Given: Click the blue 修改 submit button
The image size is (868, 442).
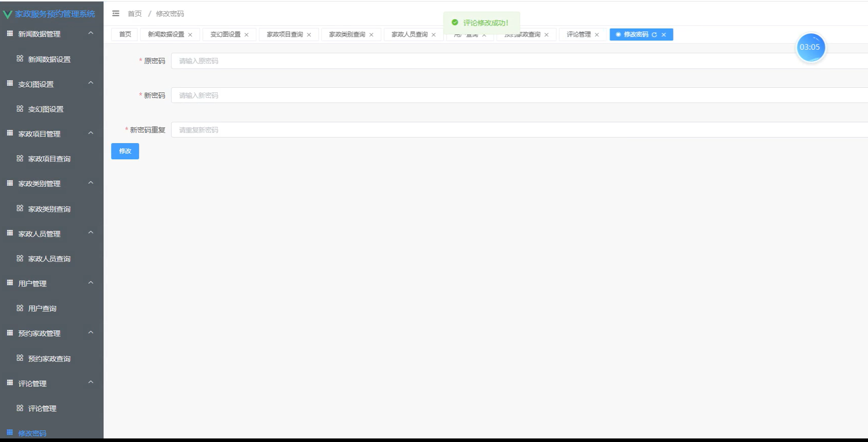Looking at the screenshot, I should pyautogui.click(x=125, y=151).
